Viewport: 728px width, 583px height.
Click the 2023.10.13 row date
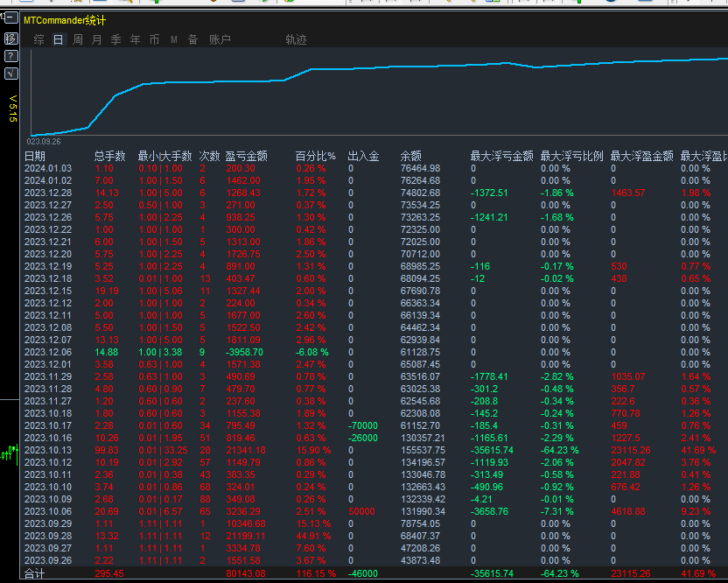48,450
